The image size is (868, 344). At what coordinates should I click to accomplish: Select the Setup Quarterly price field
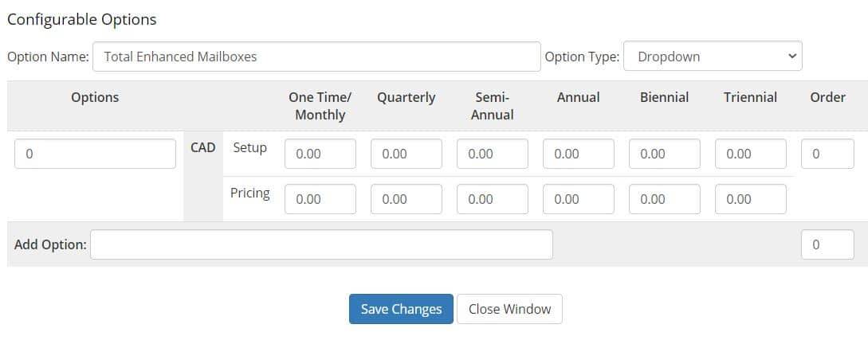(x=407, y=154)
